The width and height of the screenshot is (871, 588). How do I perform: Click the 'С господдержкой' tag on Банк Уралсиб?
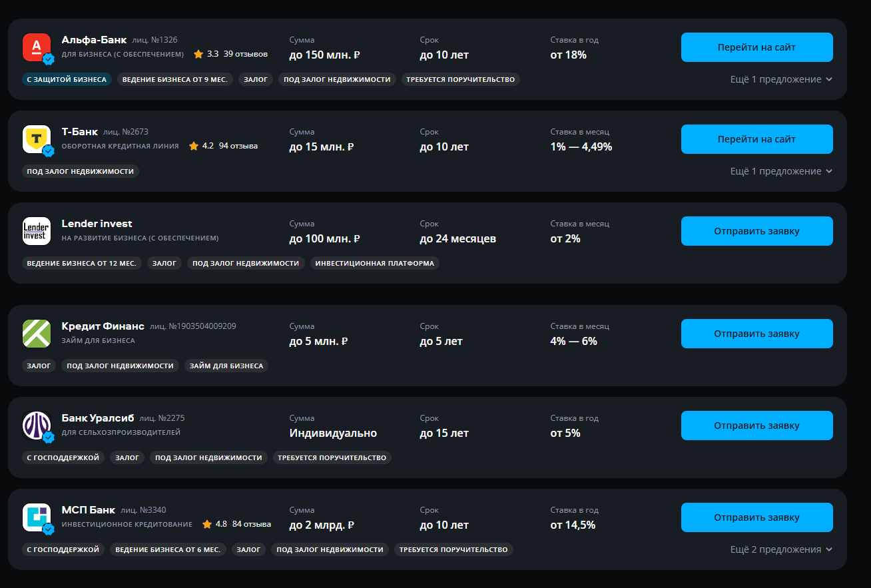[63, 457]
